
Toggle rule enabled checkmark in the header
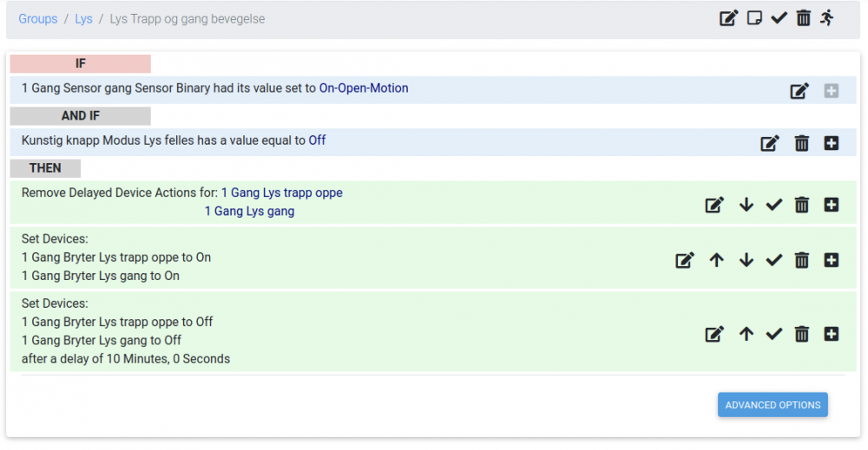click(779, 18)
